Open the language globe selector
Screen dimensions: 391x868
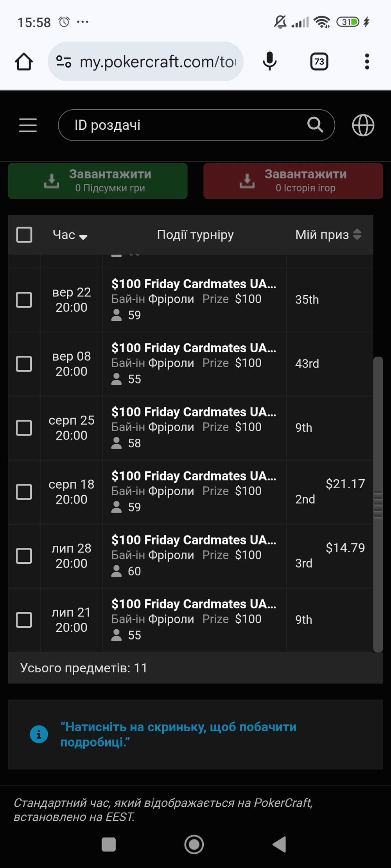(363, 125)
